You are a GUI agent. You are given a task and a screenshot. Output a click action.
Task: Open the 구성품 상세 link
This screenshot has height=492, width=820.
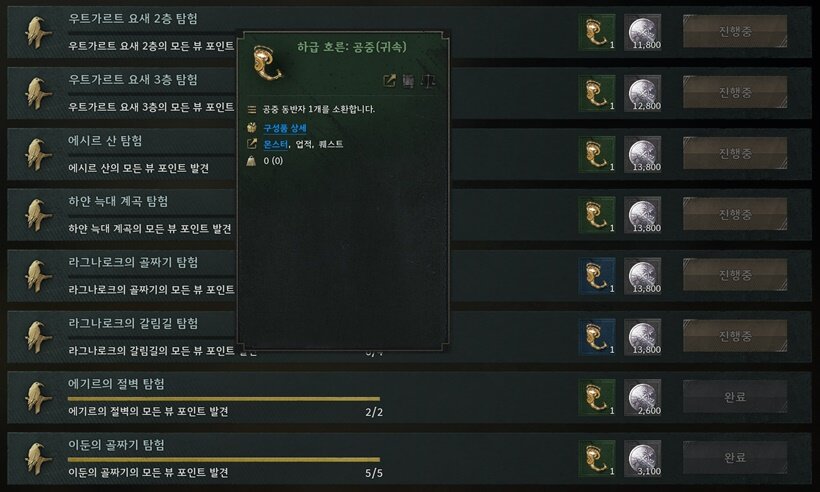(x=284, y=128)
